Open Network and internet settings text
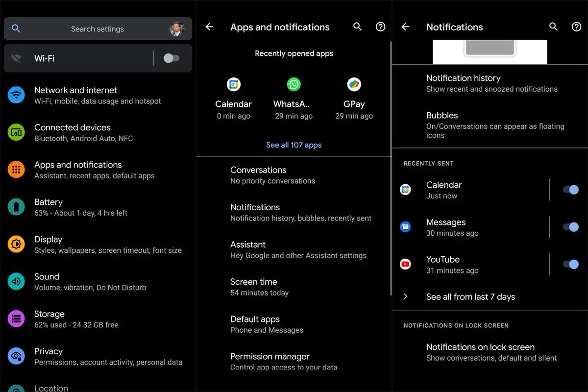This screenshot has width=588, height=392. pyautogui.click(x=98, y=95)
